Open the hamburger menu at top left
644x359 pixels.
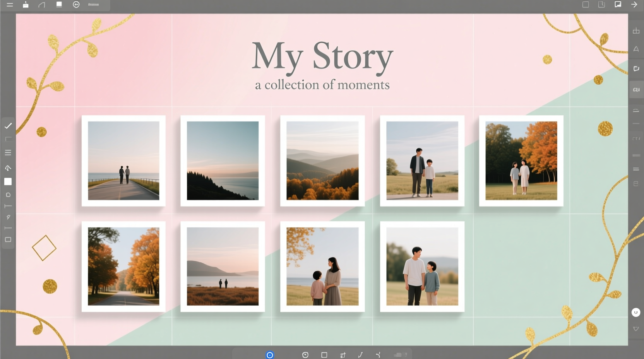click(x=10, y=5)
